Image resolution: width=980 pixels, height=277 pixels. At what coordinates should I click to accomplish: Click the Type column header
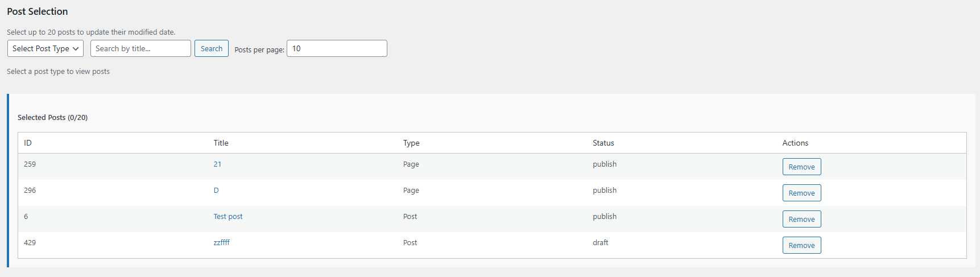click(411, 143)
